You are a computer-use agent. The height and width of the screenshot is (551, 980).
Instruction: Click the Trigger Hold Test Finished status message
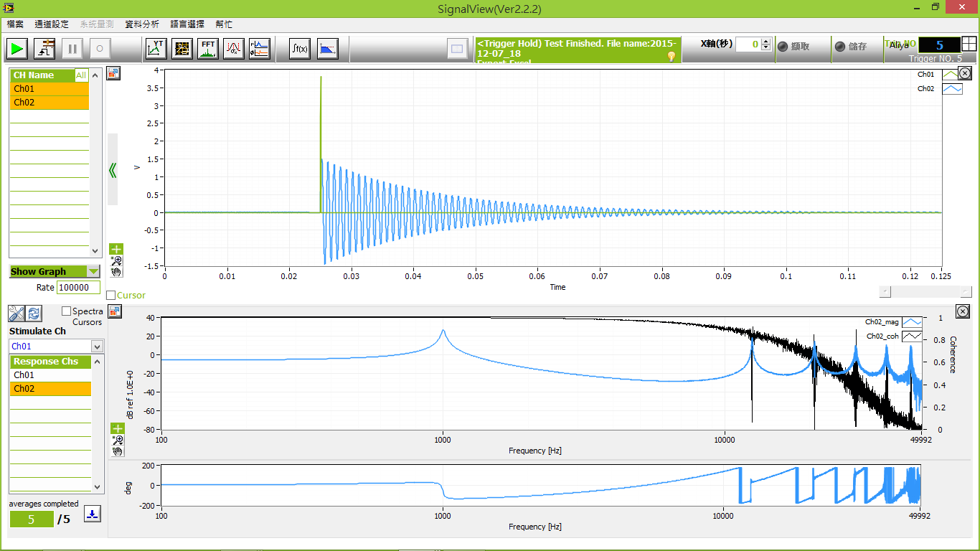578,49
